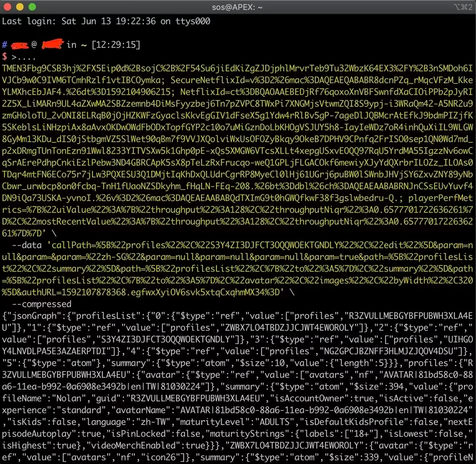Click the [12:29:15] timestamp in the prompt
The width and height of the screenshot is (476, 464).
coord(115,45)
